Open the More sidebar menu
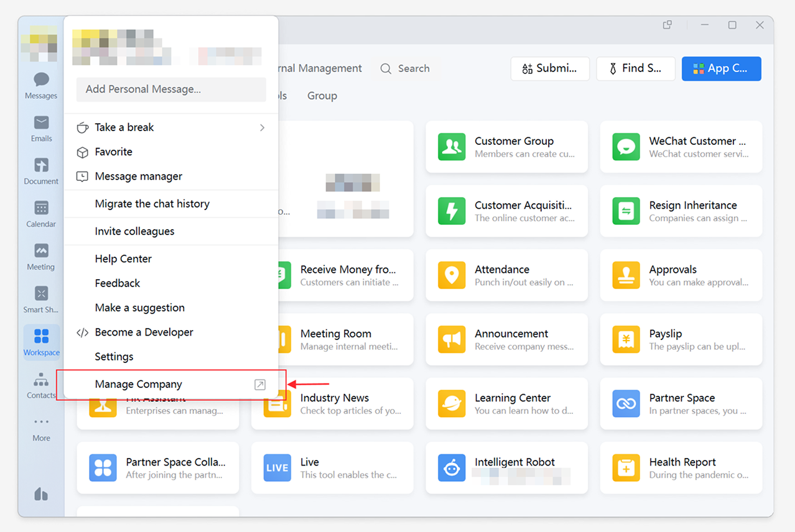This screenshot has height=532, width=795. [x=41, y=428]
